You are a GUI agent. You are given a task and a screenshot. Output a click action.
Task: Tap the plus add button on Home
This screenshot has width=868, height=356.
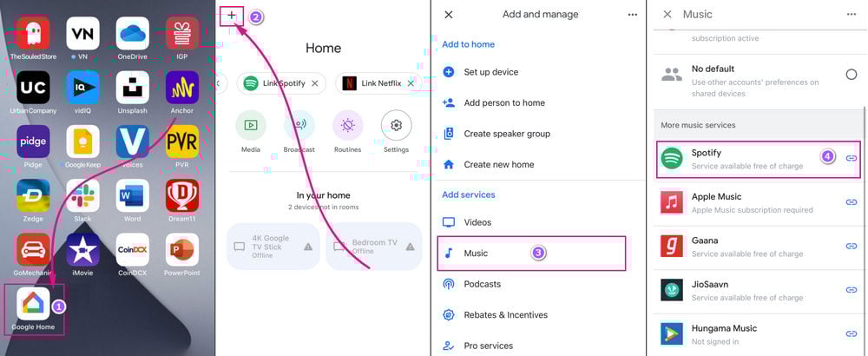coord(232,16)
